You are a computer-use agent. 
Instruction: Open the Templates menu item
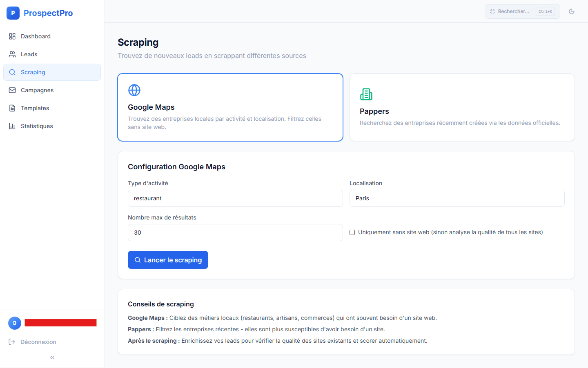coord(35,108)
